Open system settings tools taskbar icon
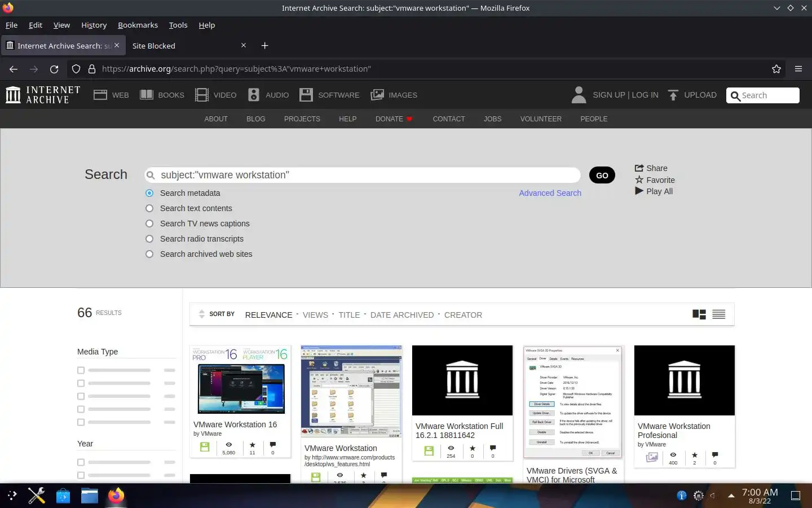Viewport: 812px width, 508px height. (x=37, y=496)
